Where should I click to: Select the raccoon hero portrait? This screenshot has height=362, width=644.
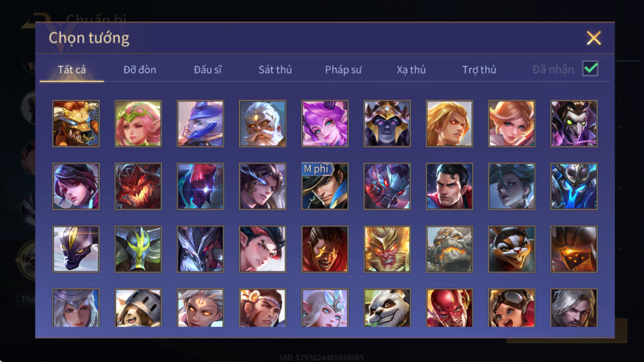click(511, 249)
